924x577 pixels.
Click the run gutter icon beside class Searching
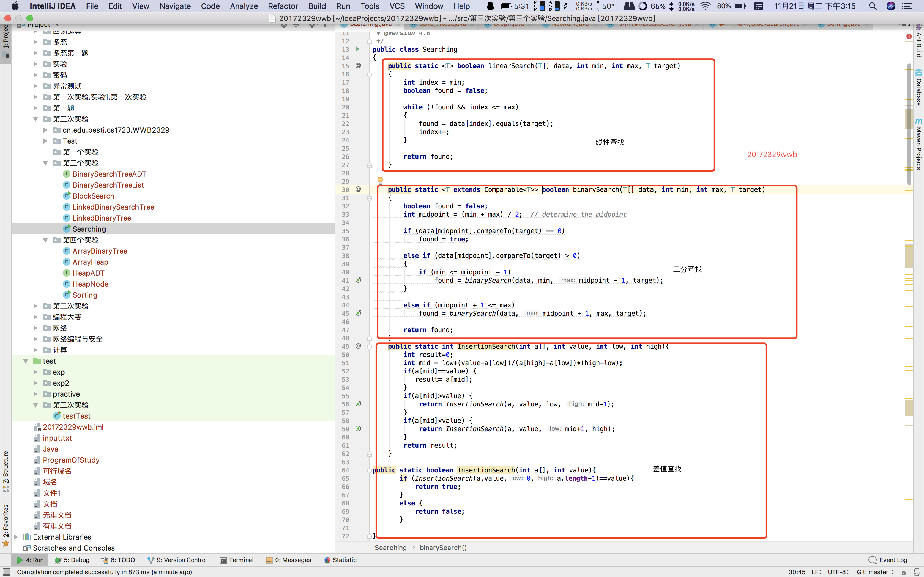coord(357,49)
